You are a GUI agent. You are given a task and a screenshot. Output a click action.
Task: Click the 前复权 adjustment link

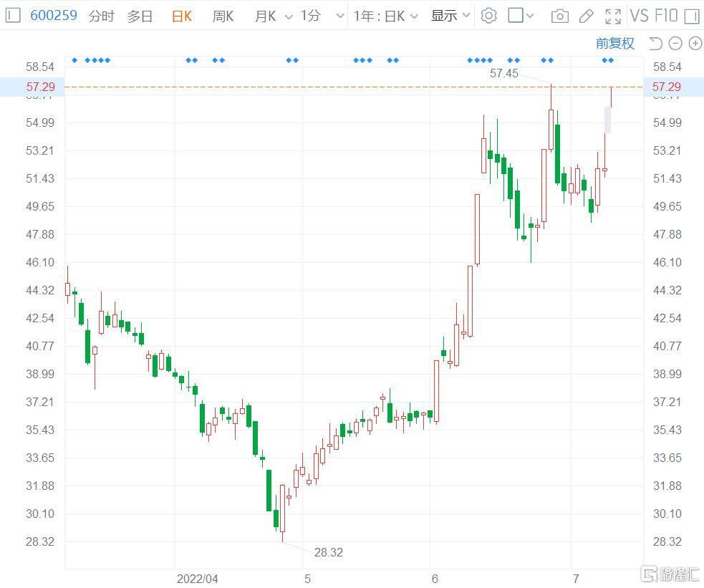click(x=615, y=44)
